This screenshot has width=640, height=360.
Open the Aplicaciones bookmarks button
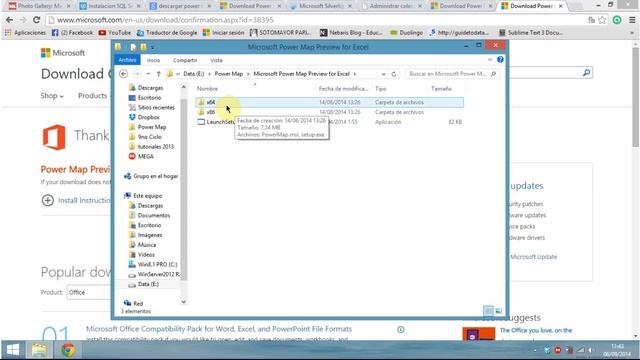pos(25,32)
